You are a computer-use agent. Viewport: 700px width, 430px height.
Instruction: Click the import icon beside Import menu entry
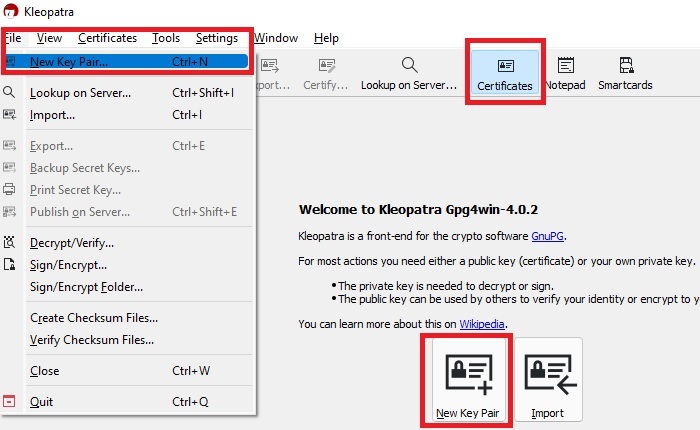tap(9, 115)
